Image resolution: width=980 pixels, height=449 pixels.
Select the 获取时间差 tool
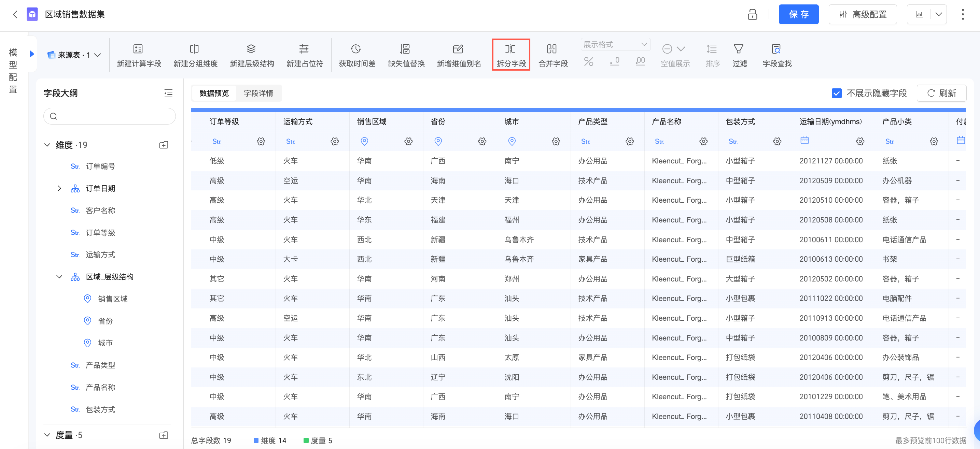click(x=356, y=49)
